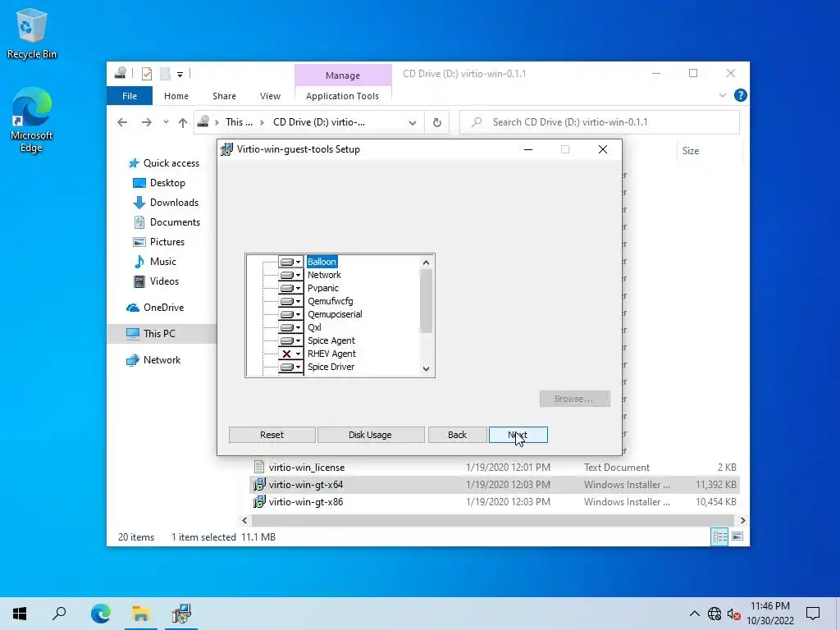Open the Network feature install dropdown
This screenshot has width=840, height=630.
pyautogui.click(x=291, y=275)
